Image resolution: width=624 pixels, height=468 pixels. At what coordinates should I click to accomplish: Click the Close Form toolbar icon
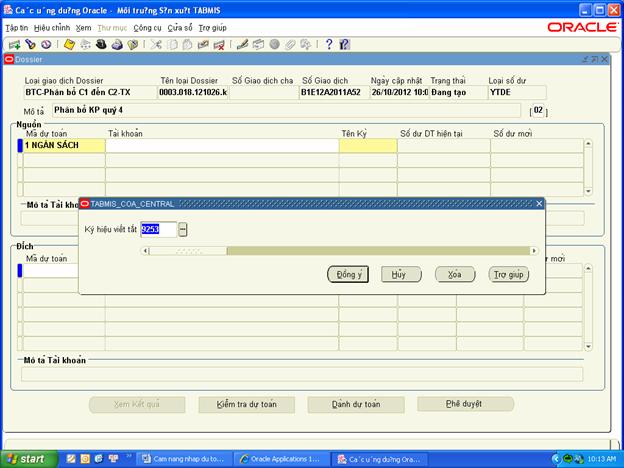pos(133,44)
